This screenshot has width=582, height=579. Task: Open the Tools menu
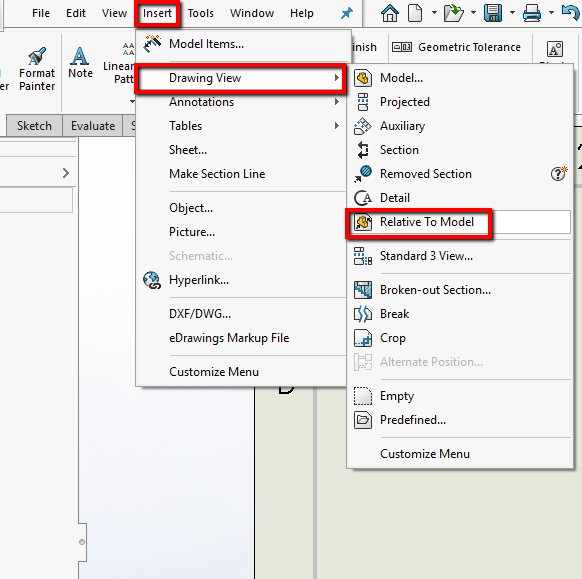pyautogui.click(x=200, y=13)
